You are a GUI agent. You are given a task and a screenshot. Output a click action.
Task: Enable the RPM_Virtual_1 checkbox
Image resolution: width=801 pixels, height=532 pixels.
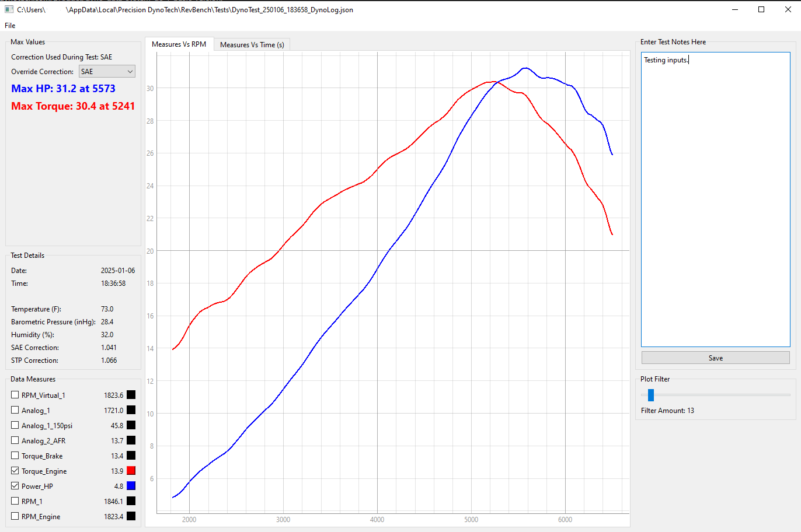pyautogui.click(x=15, y=395)
